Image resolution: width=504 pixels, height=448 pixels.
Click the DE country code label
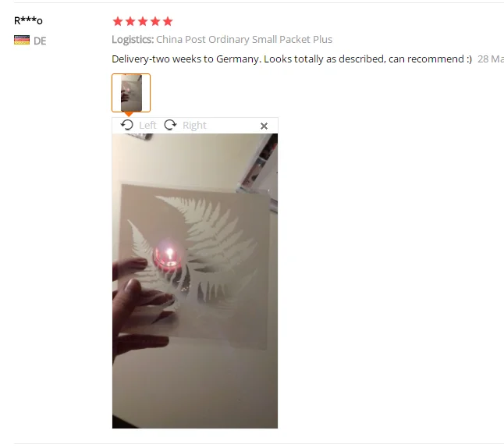pos(40,41)
